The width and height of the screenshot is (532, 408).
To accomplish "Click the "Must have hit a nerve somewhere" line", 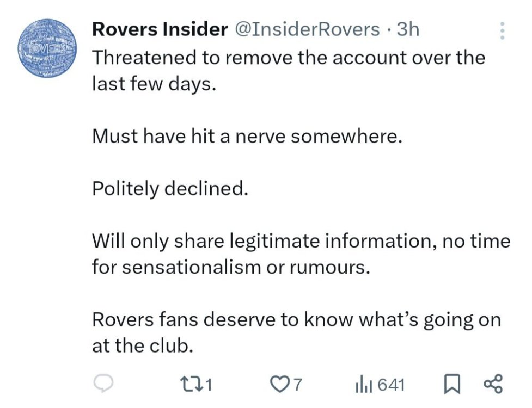I will tap(247, 136).
